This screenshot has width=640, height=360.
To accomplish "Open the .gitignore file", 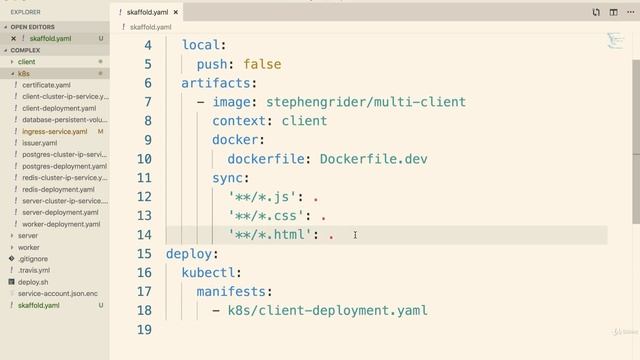I will (x=33, y=259).
